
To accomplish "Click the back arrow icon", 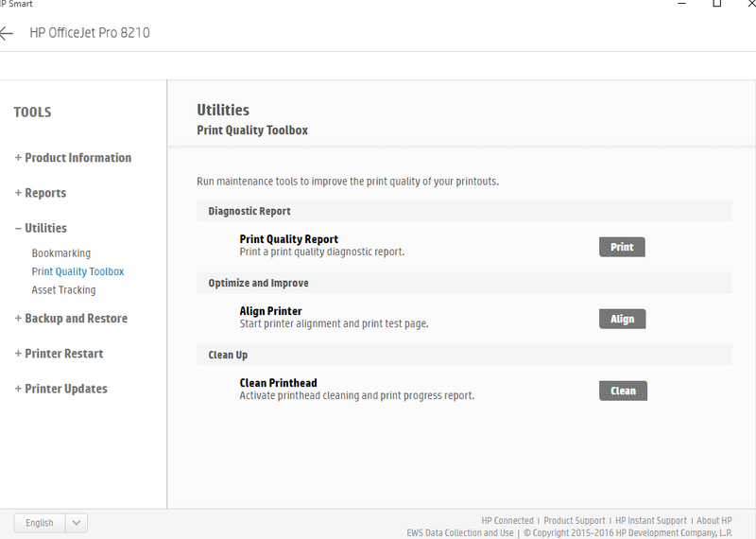I will pos(7,33).
